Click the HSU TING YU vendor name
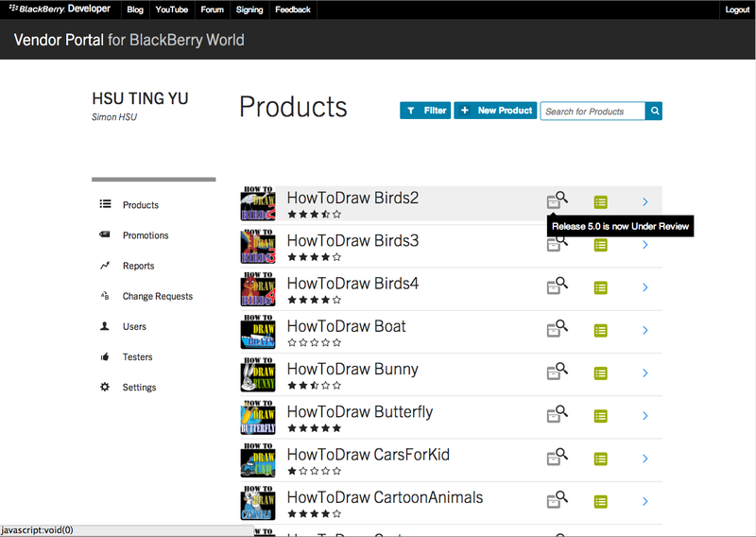756x537 pixels. coord(140,98)
